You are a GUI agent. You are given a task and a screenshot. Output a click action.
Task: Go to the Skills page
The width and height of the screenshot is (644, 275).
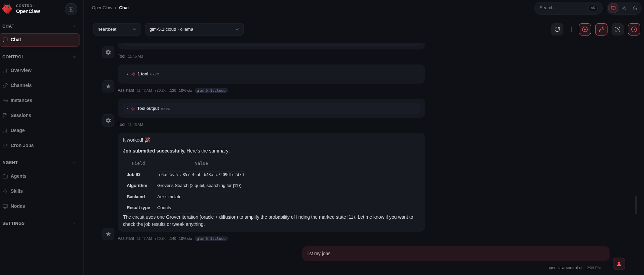(16, 191)
